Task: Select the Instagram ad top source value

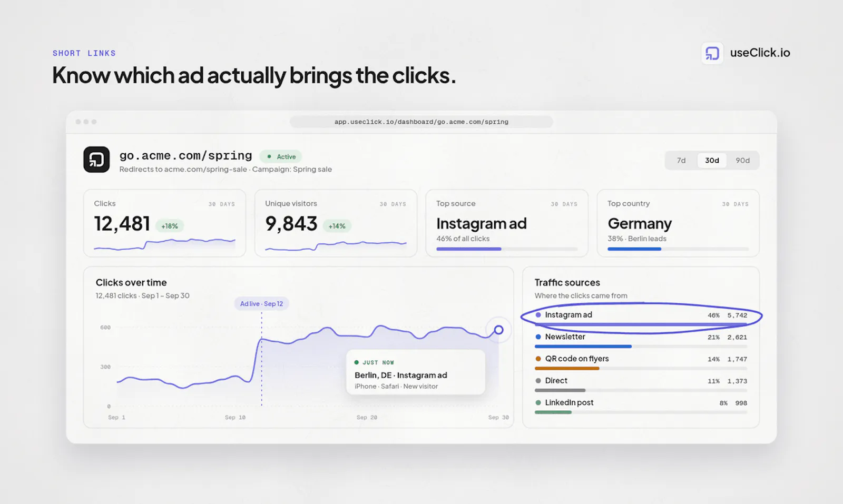Action: click(x=482, y=224)
